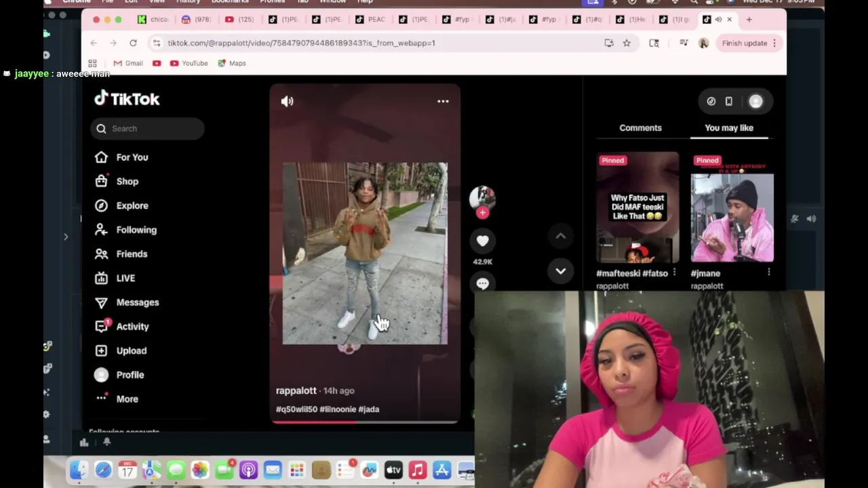The image size is (868, 488).
Task: Switch to the YouTube (125) tab
Action: point(239,20)
